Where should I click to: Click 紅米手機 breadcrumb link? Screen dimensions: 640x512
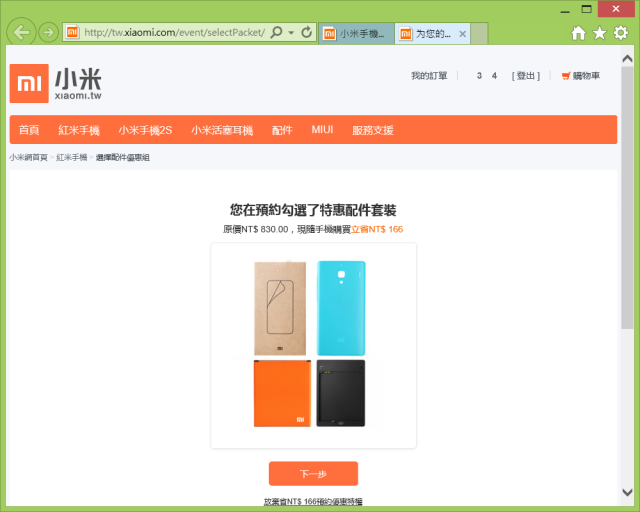[72, 157]
